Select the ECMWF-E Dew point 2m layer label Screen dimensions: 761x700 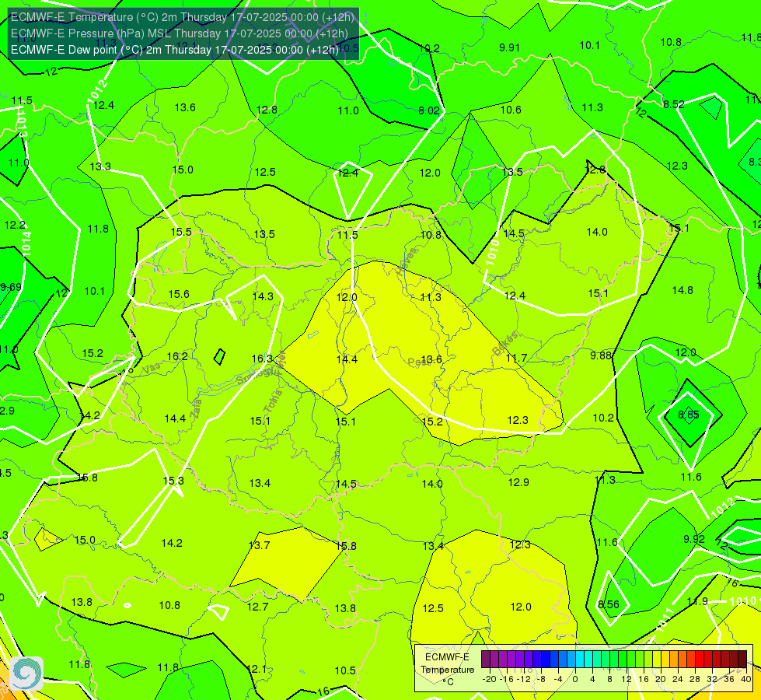pos(174,50)
